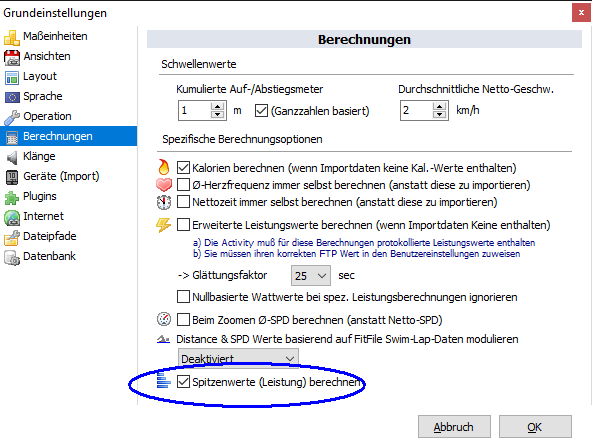Click the Sprache flag icon
This screenshot has height=446, width=592.
[12, 97]
